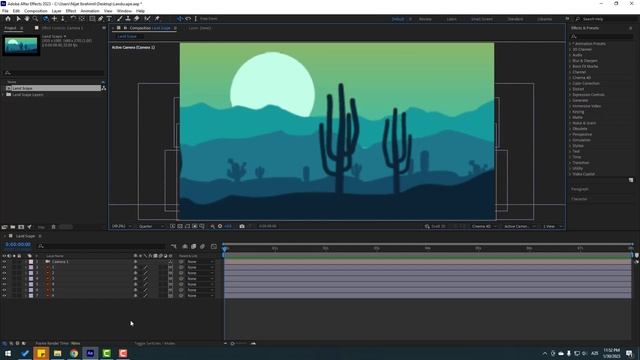Switch to the Effect Controls Camera 1 tab

[x=62, y=28]
